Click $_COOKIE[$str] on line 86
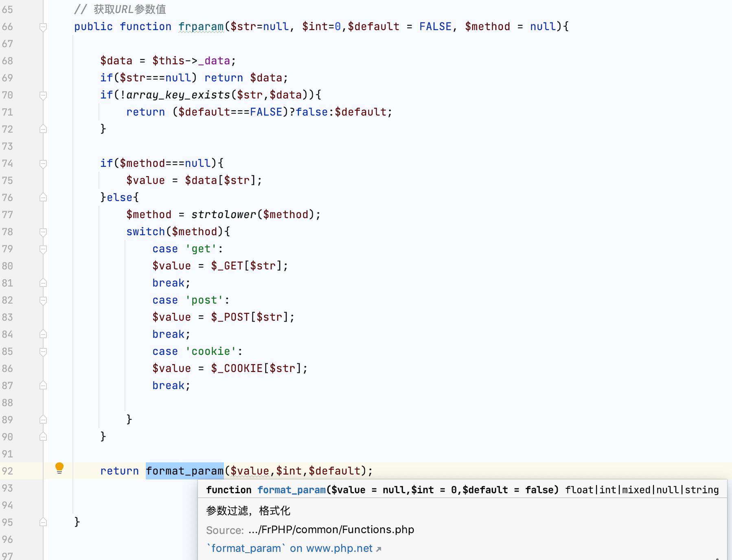Image resolution: width=732 pixels, height=560 pixels. click(256, 368)
